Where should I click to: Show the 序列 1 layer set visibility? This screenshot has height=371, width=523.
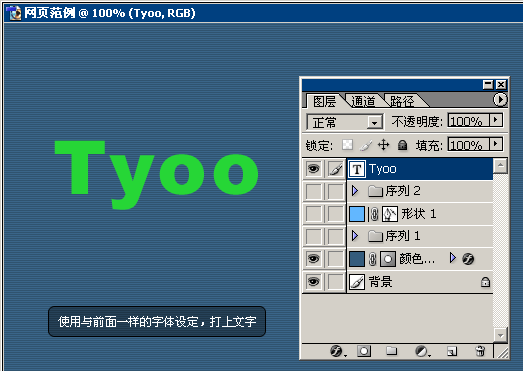[314, 237]
